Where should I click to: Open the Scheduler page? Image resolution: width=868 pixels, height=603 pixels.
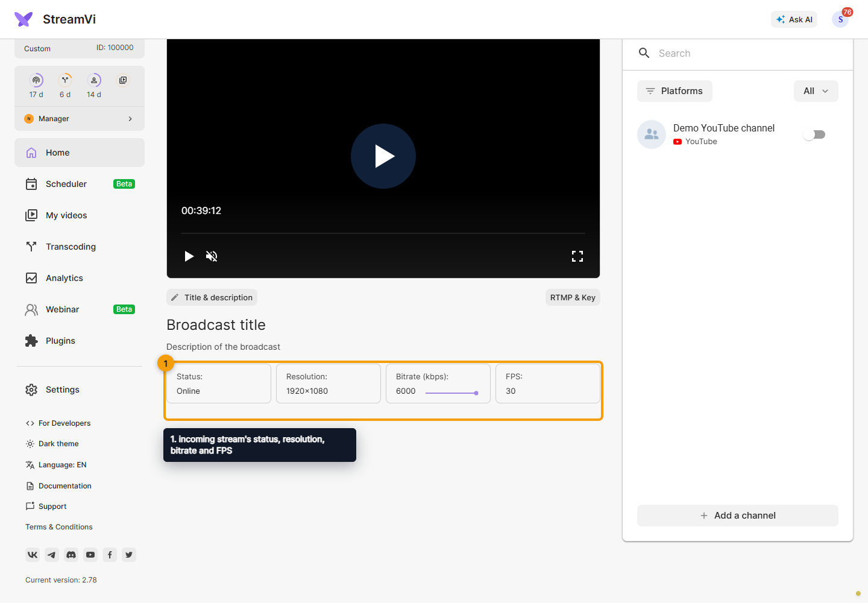[80, 184]
